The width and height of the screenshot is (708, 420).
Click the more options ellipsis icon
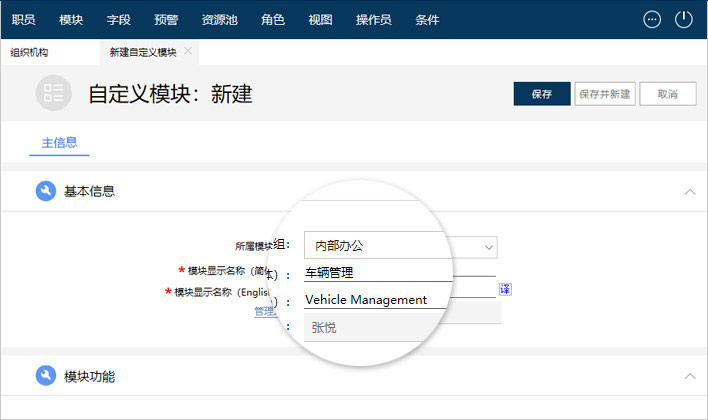point(652,19)
